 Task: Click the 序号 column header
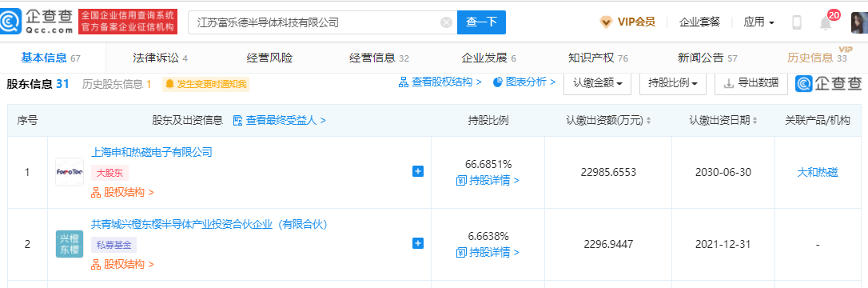[x=27, y=120]
